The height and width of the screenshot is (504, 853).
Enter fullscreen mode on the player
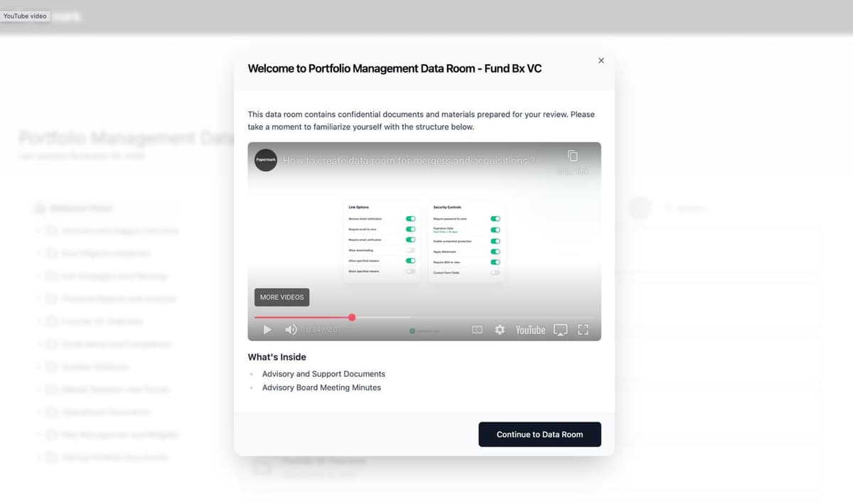583,330
